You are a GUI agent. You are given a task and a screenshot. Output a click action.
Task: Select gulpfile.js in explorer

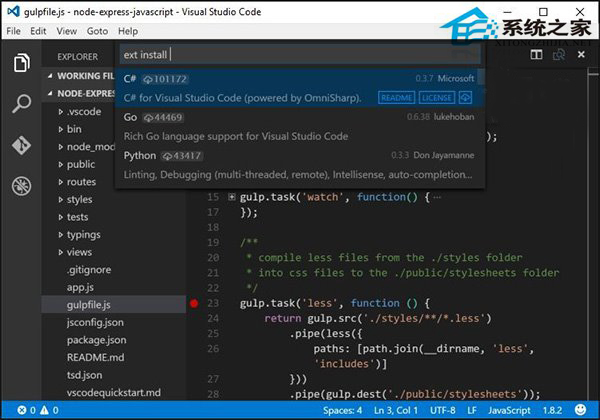click(x=113, y=305)
